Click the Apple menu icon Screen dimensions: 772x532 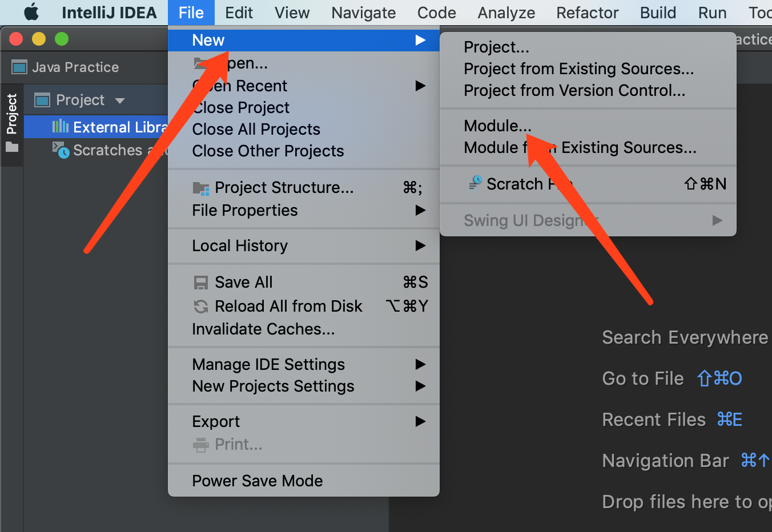pyautogui.click(x=31, y=12)
